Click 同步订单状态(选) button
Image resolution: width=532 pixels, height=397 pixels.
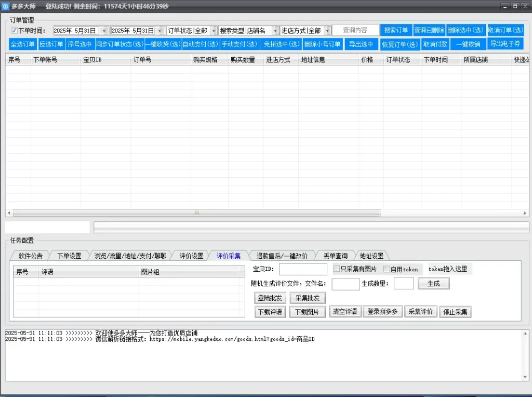(120, 44)
